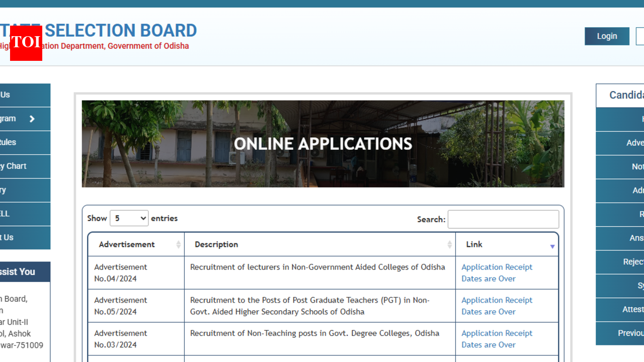Click the Attestation item in the right panel
This screenshot has width=644, height=362.
click(629, 310)
